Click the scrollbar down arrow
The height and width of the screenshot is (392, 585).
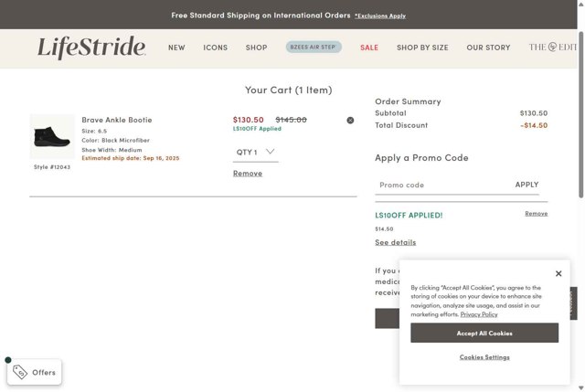tap(581, 388)
